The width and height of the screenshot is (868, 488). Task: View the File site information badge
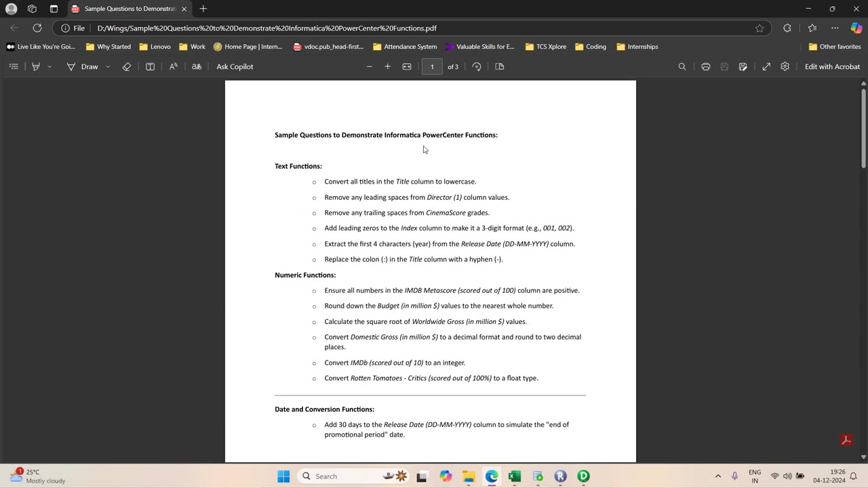tap(73, 28)
